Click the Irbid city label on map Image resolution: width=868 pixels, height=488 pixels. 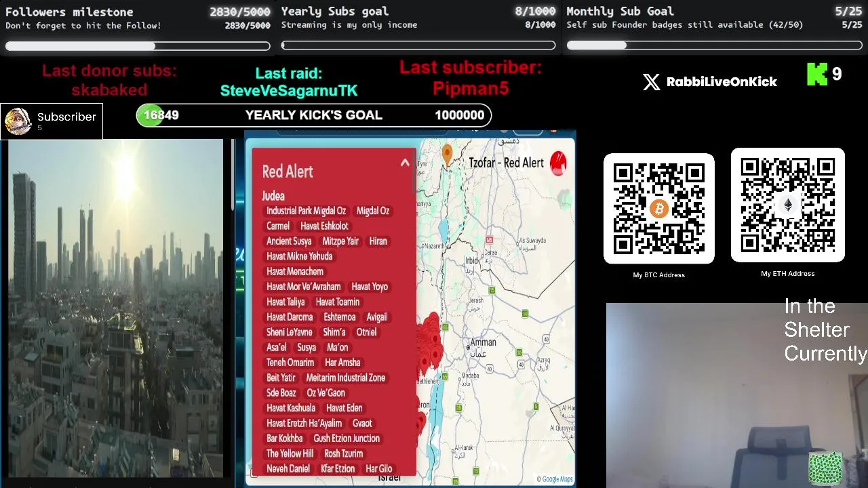click(471, 260)
